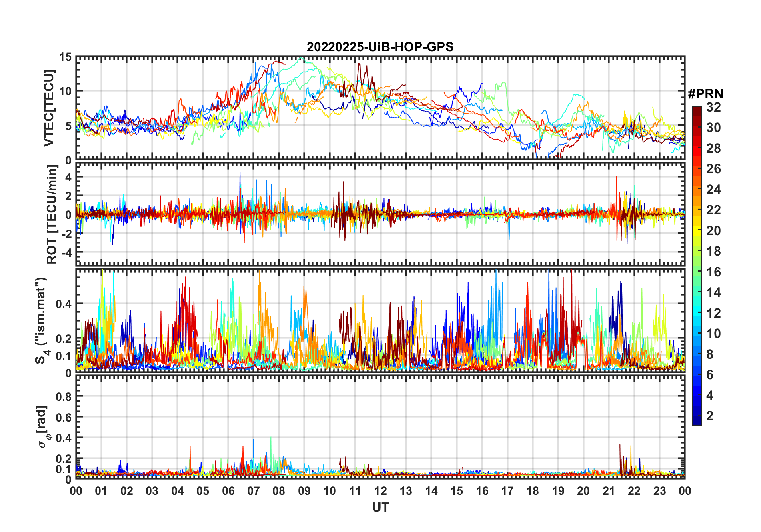Viewport: 761px width, 532px height.
Task: Click PRN colorbar tick label 18
Action: coord(713,251)
